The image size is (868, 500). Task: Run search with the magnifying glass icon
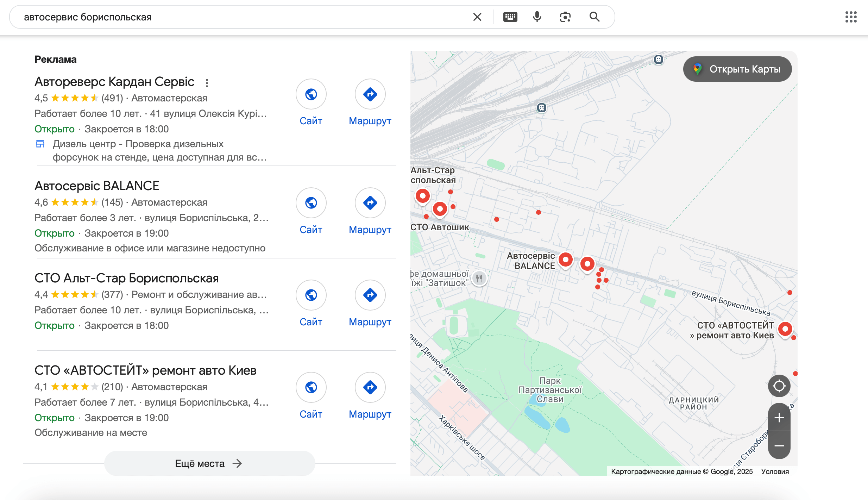coord(595,17)
